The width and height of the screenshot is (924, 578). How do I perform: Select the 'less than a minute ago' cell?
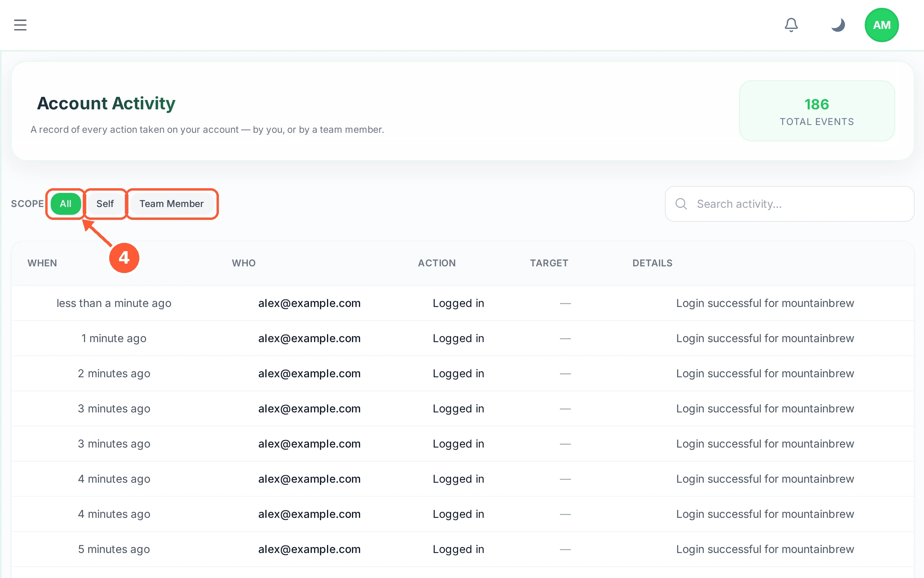click(114, 303)
